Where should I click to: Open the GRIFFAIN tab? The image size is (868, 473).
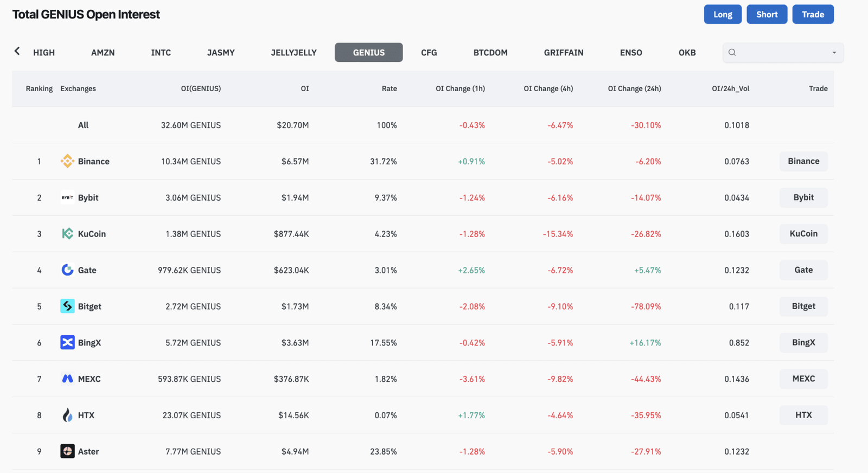[x=563, y=53]
